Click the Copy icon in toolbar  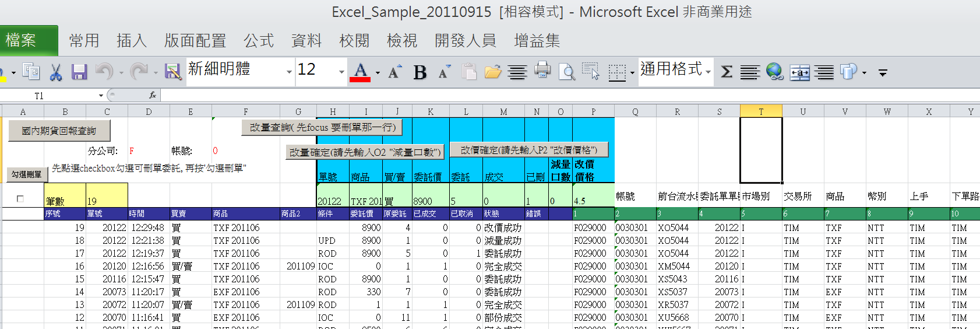pos(31,72)
